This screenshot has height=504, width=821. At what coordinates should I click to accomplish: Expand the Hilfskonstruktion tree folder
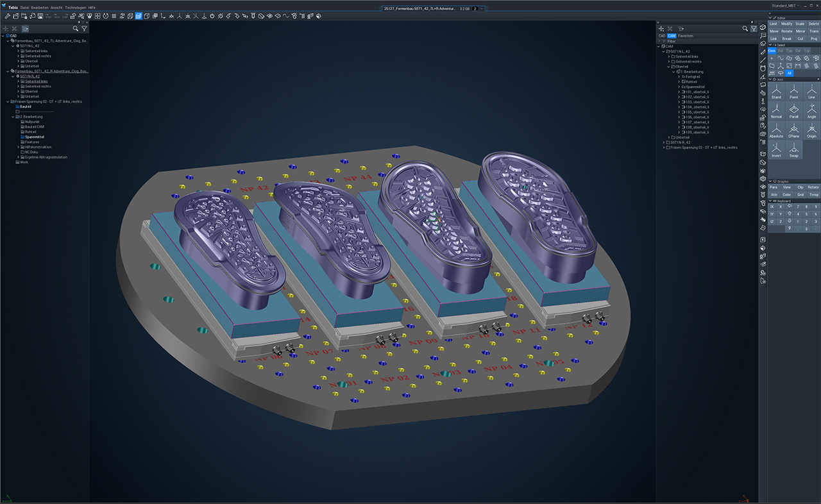tap(18, 147)
